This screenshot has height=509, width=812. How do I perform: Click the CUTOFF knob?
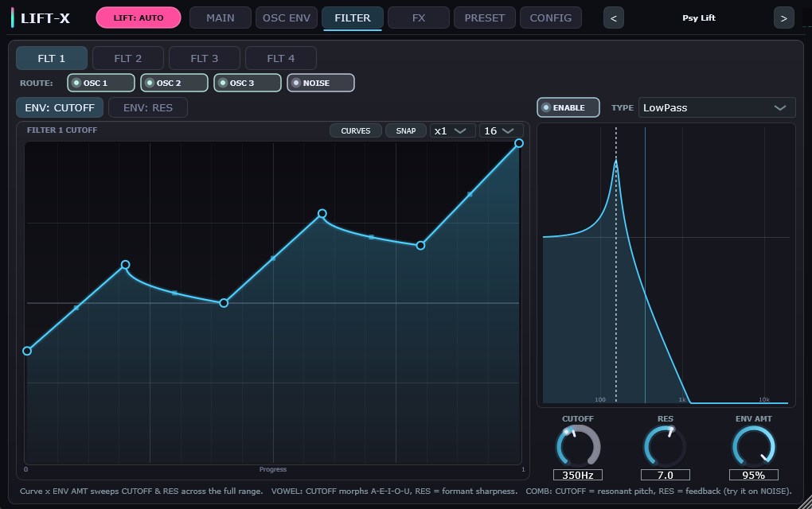578,446
